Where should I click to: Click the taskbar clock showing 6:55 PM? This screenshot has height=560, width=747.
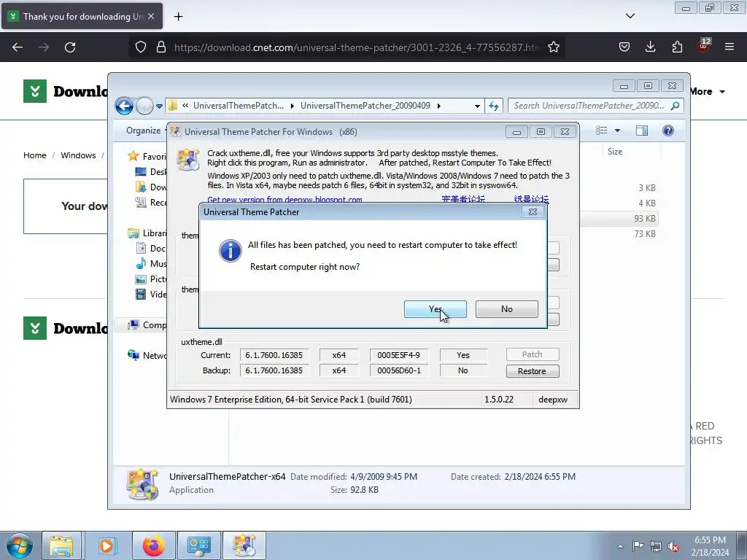710,546
